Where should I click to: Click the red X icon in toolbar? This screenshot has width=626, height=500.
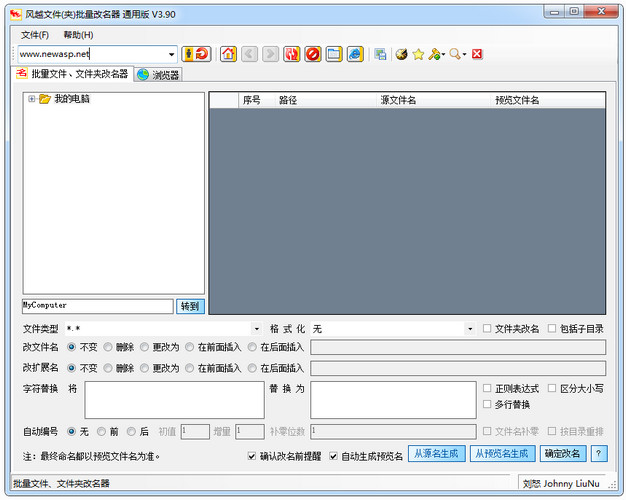pos(477,54)
